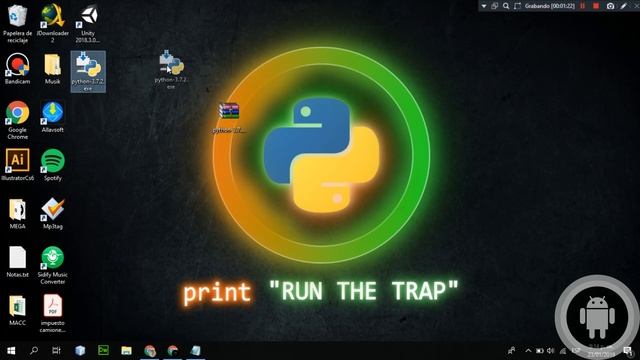Click the highlighted python-3.7.2.exe installer beside Musik
640x360 pixels.
tap(88, 71)
